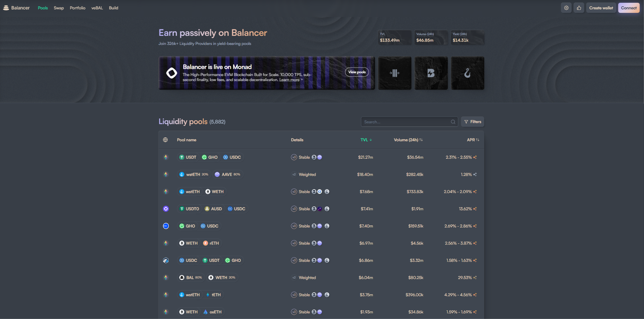Open the Swap page
This screenshot has height=319, width=644.
pos(59,8)
